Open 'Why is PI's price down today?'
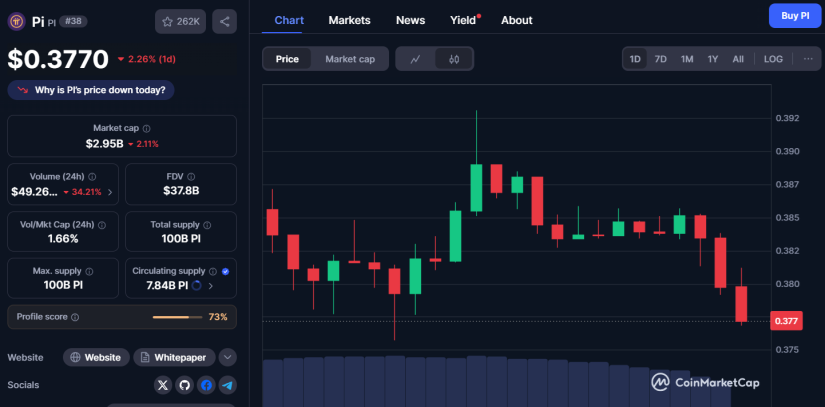The image size is (825, 407). [91, 90]
